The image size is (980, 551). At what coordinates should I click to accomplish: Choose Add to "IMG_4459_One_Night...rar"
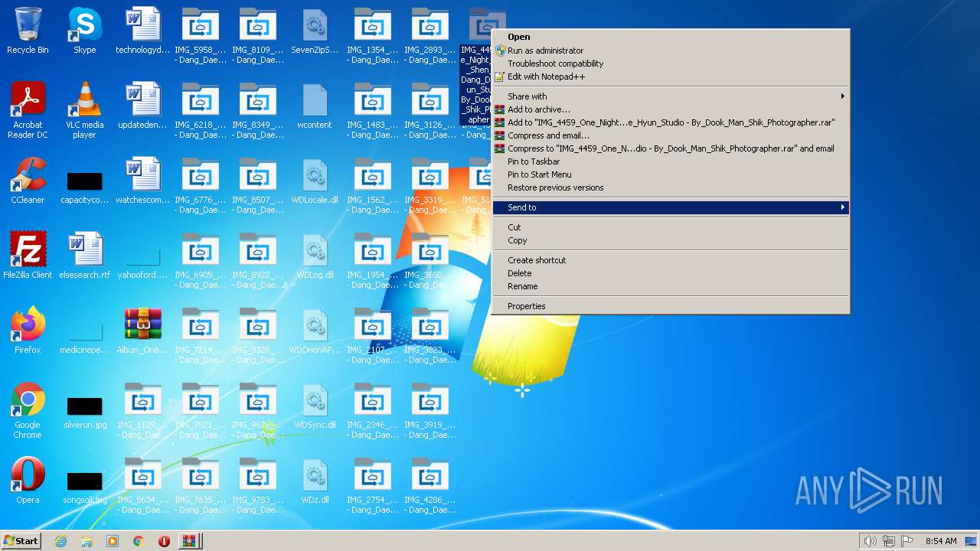click(671, 122)
